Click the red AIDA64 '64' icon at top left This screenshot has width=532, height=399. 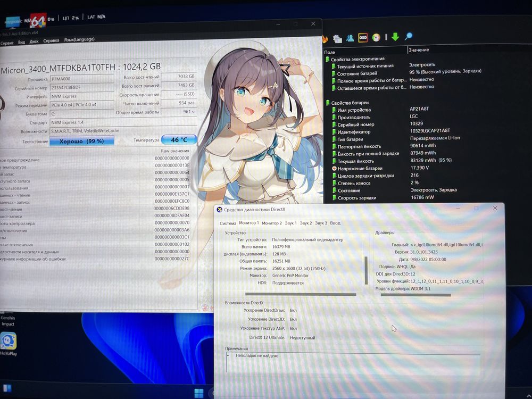(38, 21)
